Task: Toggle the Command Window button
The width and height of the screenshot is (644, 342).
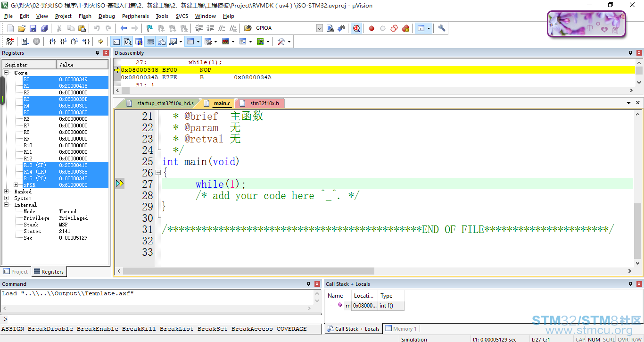Action: click(116, 42)
